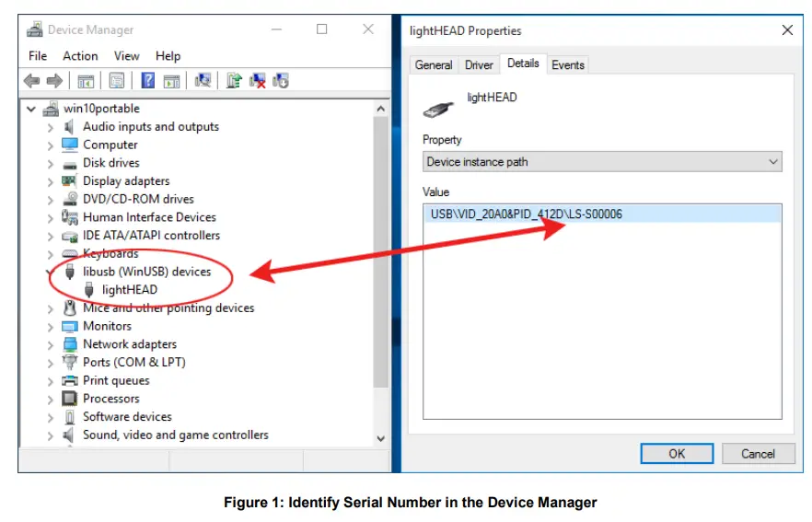Image resolution: width=812 pixels, height=522 pixels.
Task: Expand the Print queues node chevron
Action: pos(50,381)
